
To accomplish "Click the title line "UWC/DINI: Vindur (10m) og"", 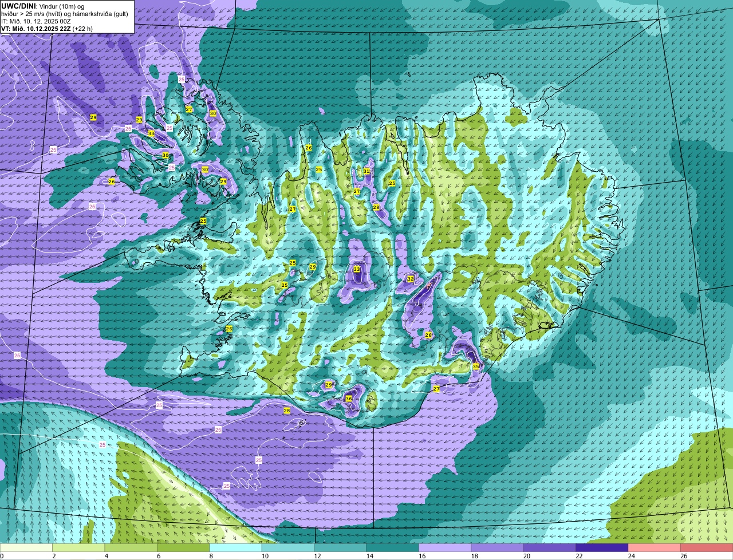I will coord(42,6).
